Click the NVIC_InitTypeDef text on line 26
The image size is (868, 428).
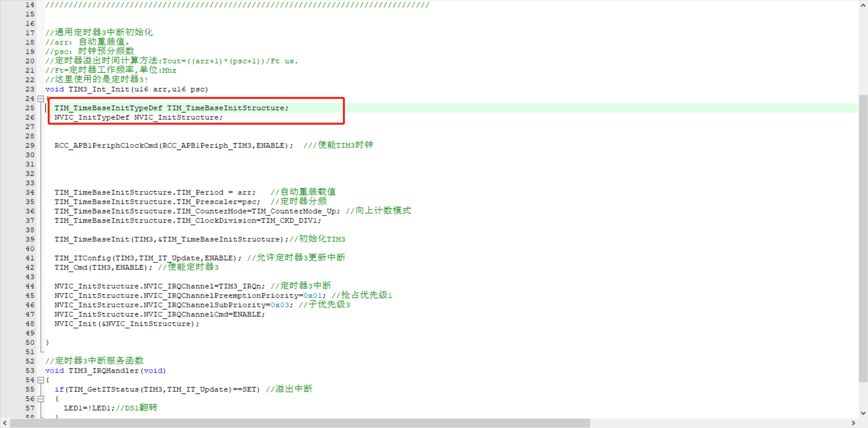tap(91, 117)
